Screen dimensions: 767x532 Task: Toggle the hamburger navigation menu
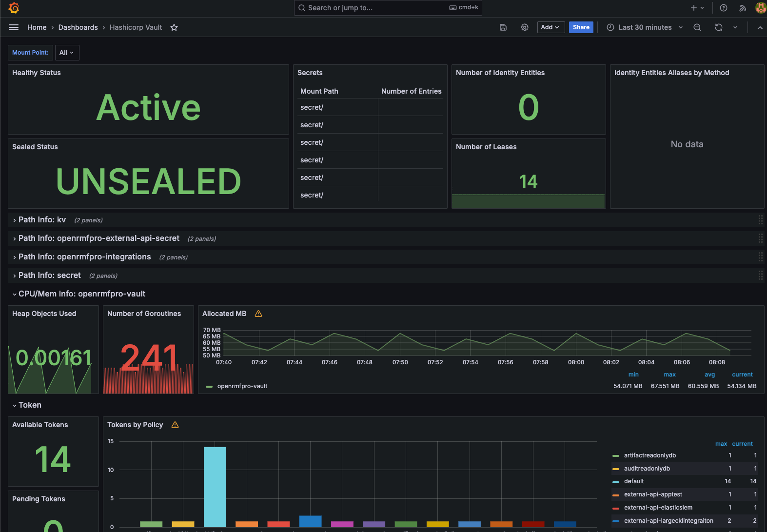point(14,27)
